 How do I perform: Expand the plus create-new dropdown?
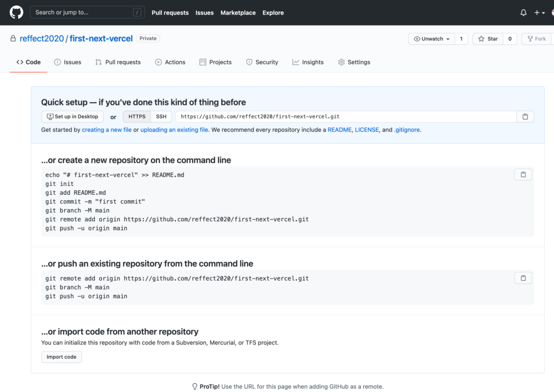click(536, 12)
